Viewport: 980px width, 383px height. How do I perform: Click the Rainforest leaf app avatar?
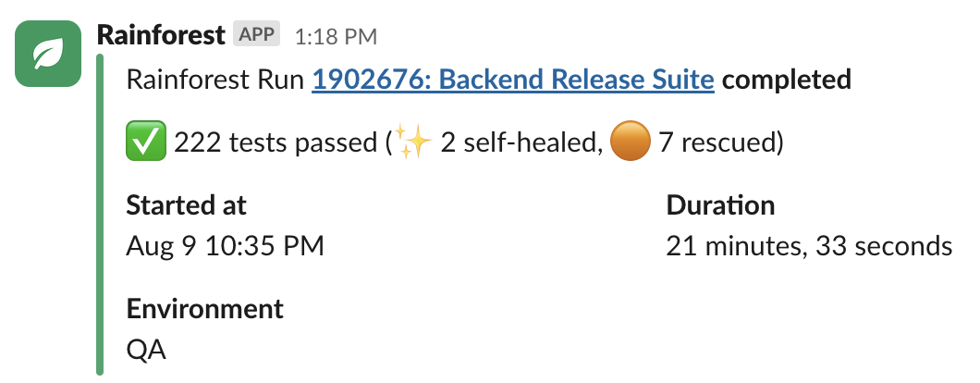pyautogui.click(x=48, y=55)
